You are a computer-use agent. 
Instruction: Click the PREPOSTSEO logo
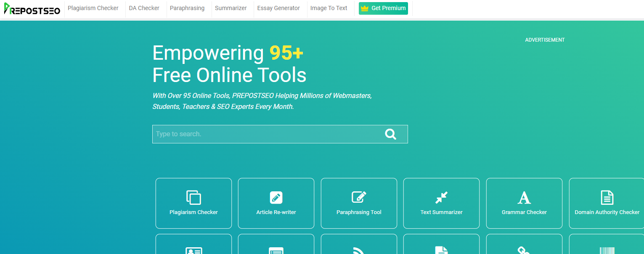coord(32,9)
